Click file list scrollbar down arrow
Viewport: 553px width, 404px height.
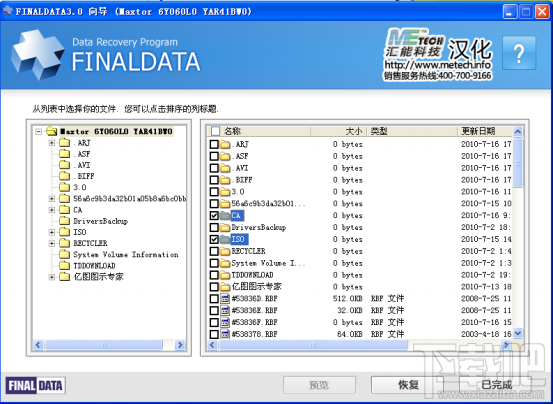pyautogui.click(x=517, y=333)
